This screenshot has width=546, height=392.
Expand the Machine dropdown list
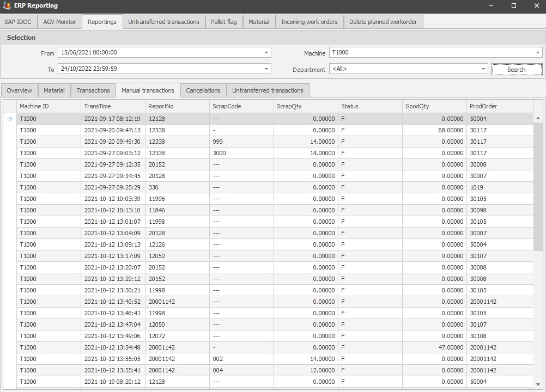click(x=537, y=53)
